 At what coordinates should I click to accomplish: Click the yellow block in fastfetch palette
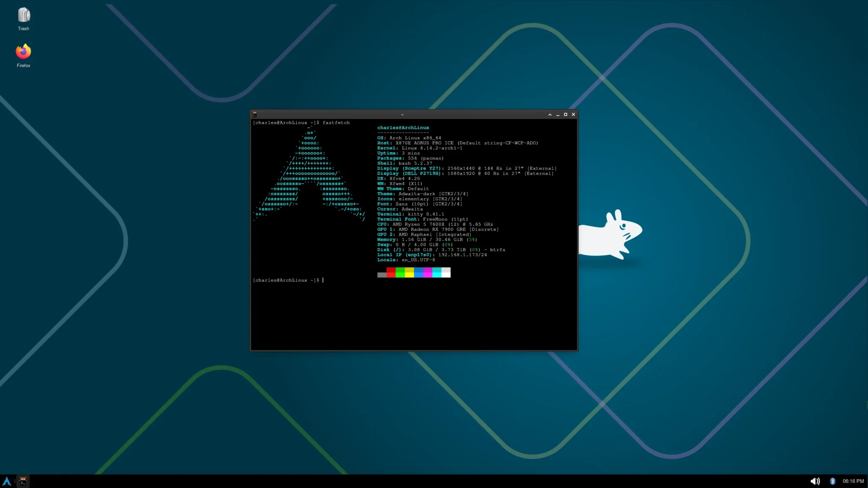409,273
